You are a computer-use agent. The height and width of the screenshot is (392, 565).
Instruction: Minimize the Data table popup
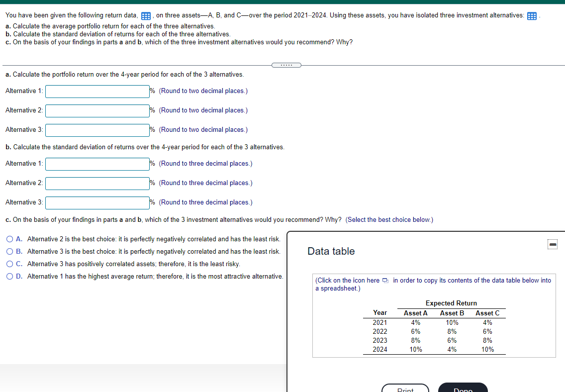[552, 244]
